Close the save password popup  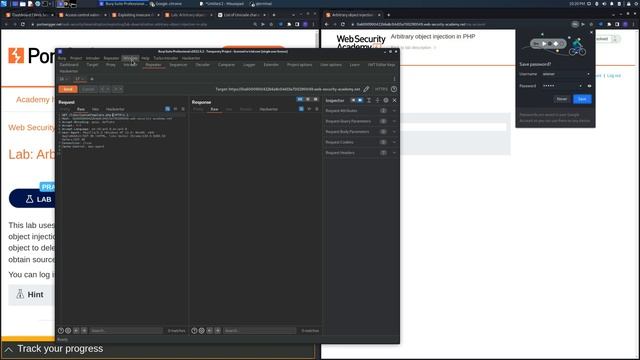(x=591, y=33)
